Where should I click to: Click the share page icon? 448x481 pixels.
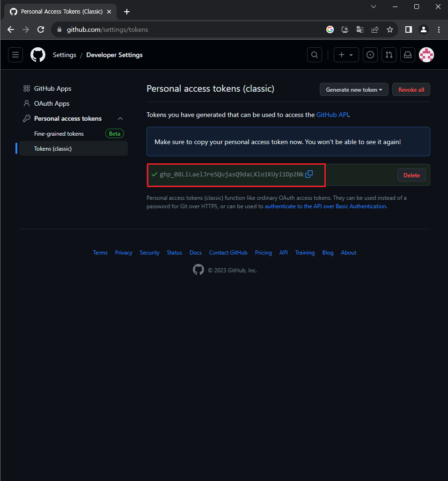375,29
